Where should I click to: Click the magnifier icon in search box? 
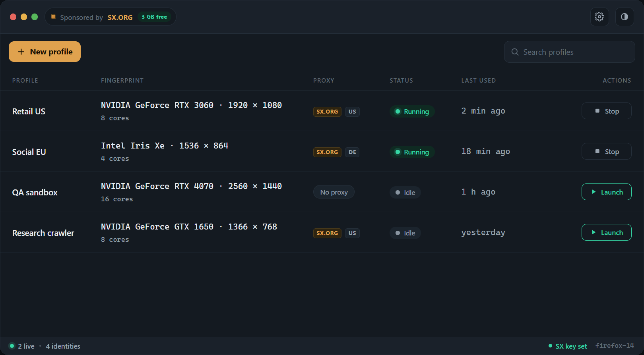(515, 52)
